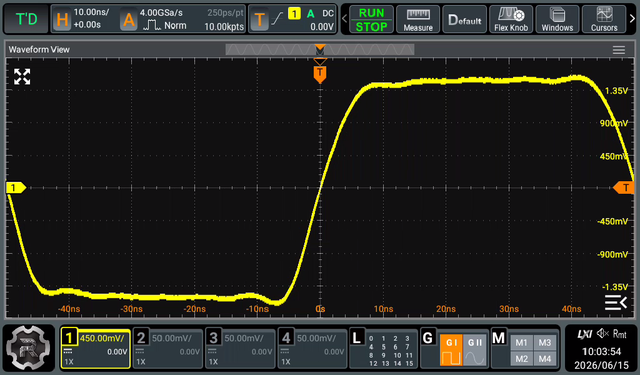The width and height of the screenshot is (640, 375).
Task: Click trigger level marker on right edge
Action: pyautogui.click(x=624, y=188)
